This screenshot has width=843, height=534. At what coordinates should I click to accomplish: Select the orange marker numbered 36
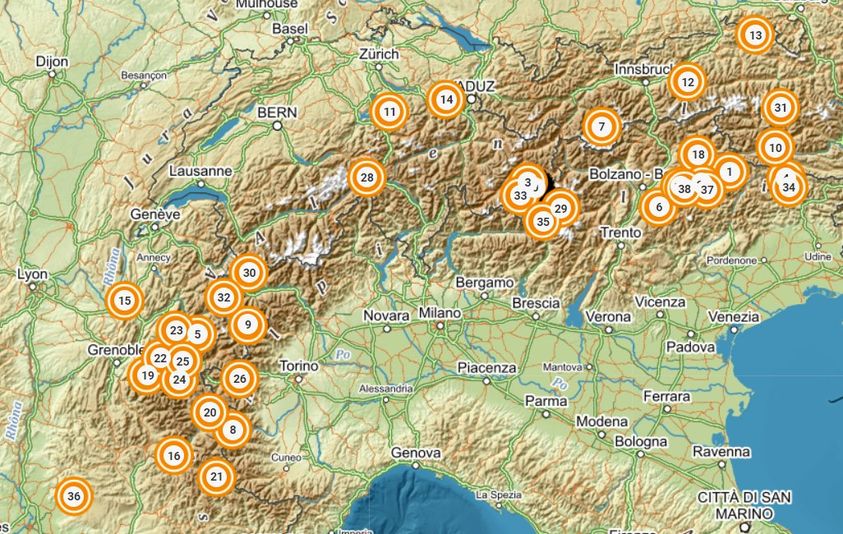(x=74, y=496)
